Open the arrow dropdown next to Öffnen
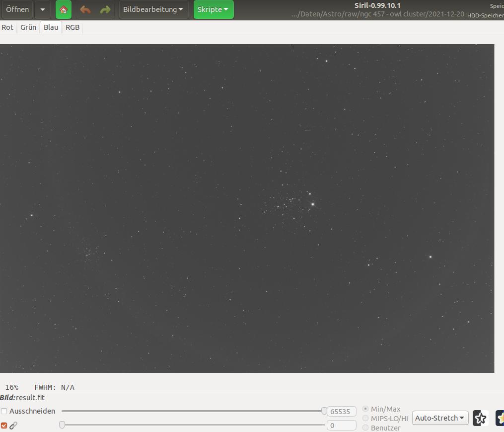 pyautogui.click(x=43, y=9)
